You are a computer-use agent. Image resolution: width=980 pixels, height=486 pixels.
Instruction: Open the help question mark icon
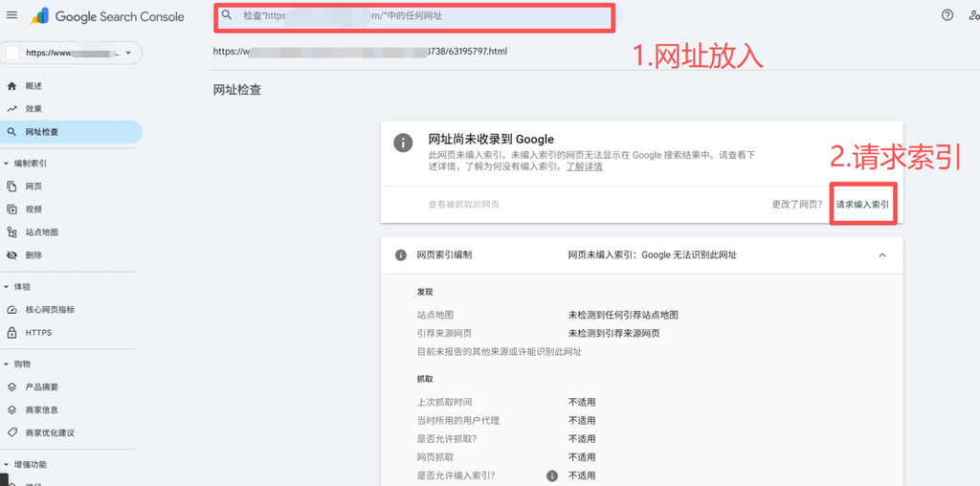[x=947, y=15]
